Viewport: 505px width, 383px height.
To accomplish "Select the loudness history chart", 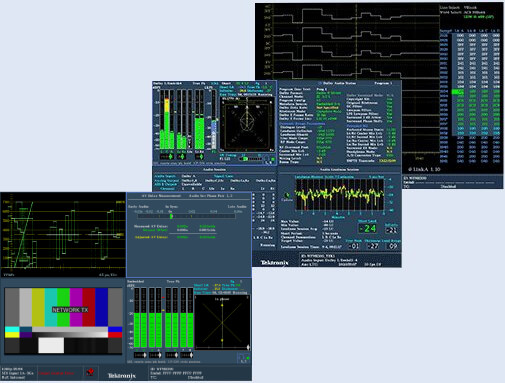I will tap(340, 195).
